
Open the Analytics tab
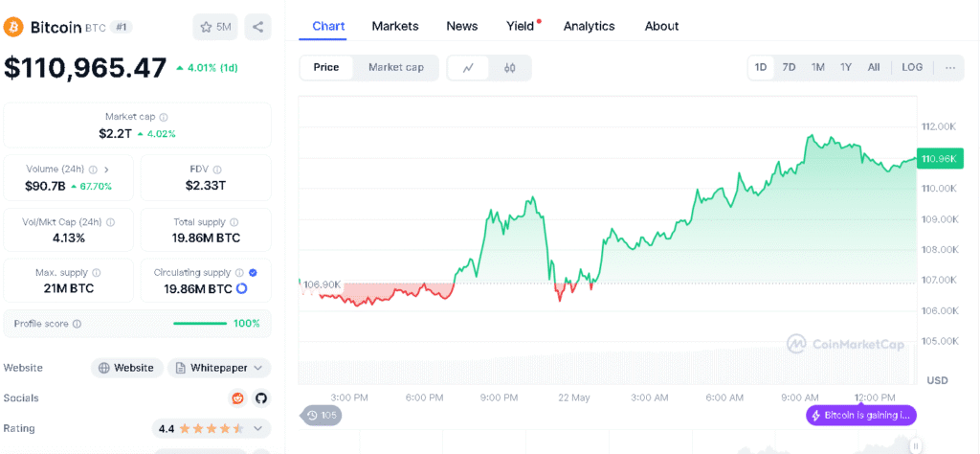[589, 26]
